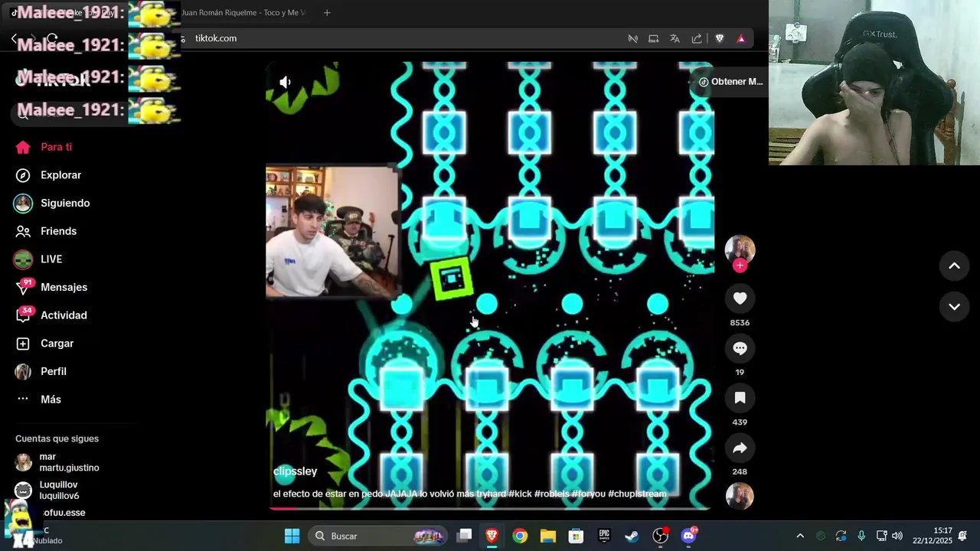Click the cast/media device icon

(653, 38)
